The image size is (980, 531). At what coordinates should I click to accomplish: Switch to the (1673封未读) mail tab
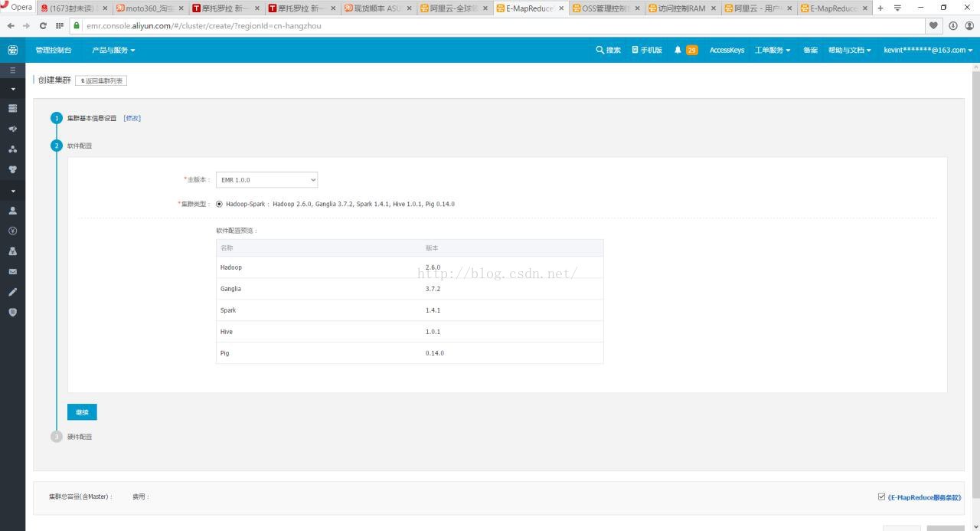pos(73,8)
